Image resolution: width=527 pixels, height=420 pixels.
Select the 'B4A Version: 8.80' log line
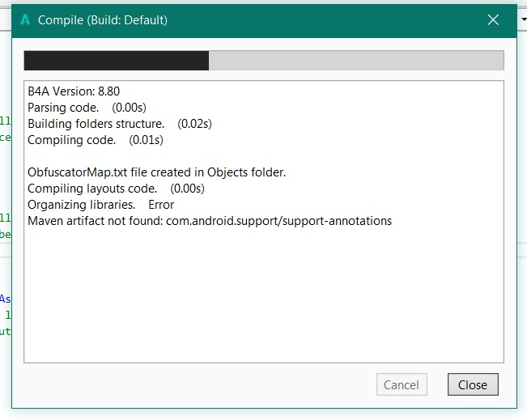pos(74,91)
